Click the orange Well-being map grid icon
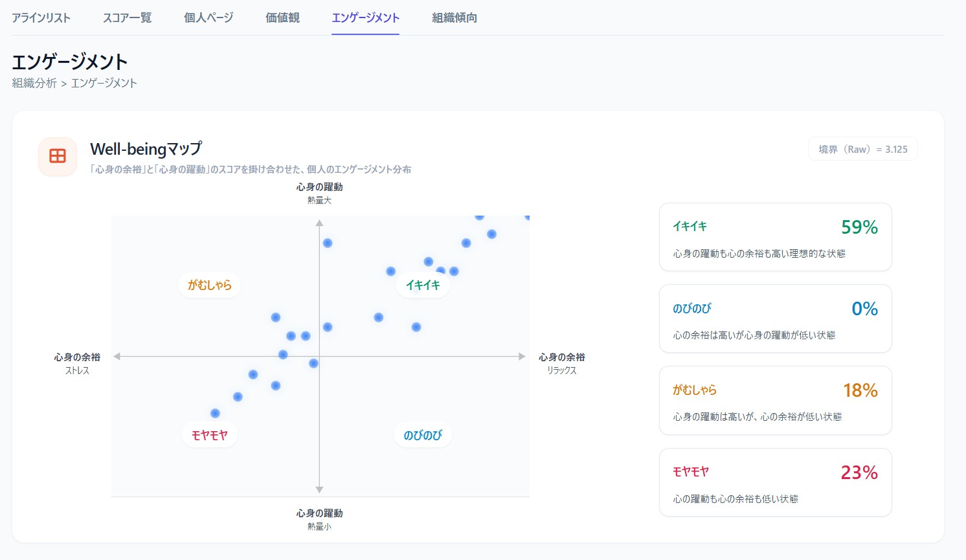Viewport: 966px width, 560px height. pyautogui.click(x=58, y=156)
